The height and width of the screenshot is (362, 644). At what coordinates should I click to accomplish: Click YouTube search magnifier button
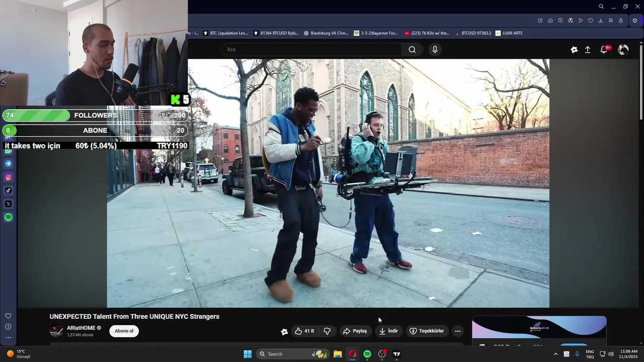tap(412, 49)
